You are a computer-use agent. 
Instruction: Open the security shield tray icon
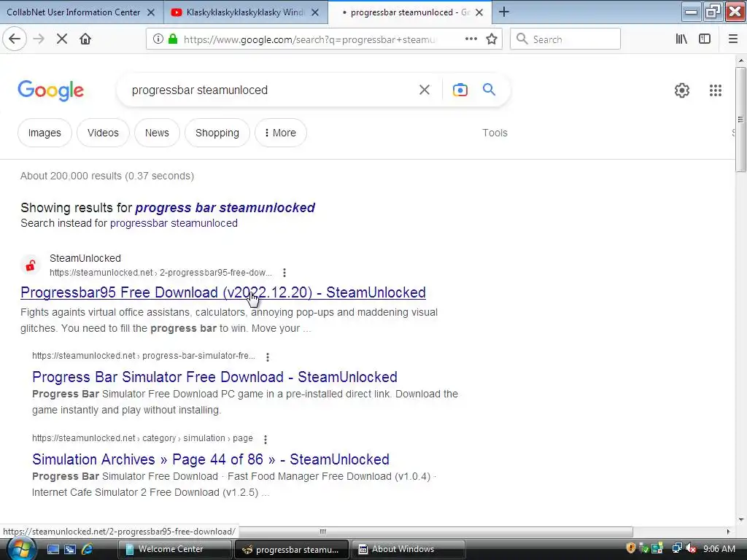[631, 548]
